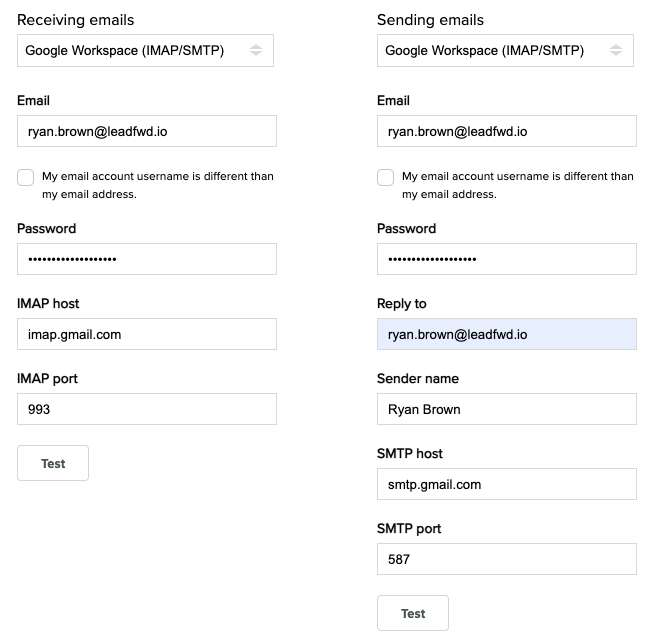Focus the receiving Password field

[x=147, y=259]
